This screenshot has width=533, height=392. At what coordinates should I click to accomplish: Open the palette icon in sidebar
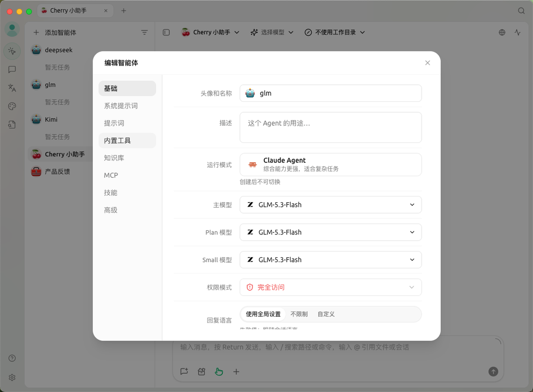point(12,106)
